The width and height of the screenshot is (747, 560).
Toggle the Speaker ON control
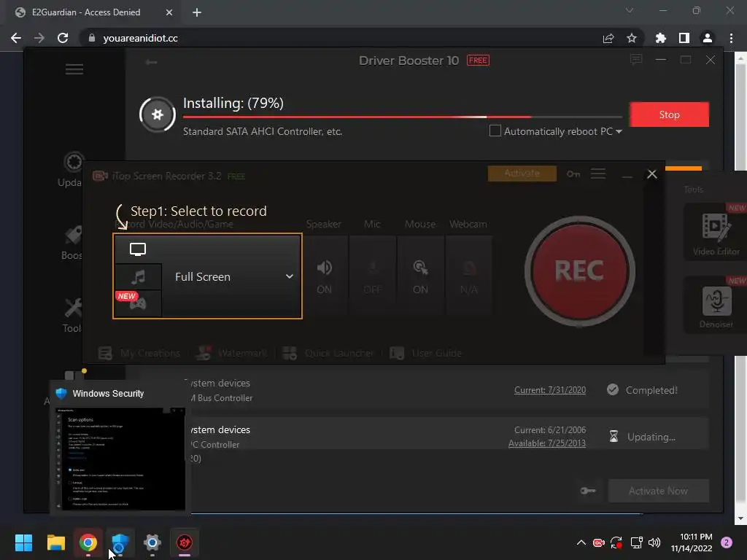pyautogui.click(x=325, y=277)
